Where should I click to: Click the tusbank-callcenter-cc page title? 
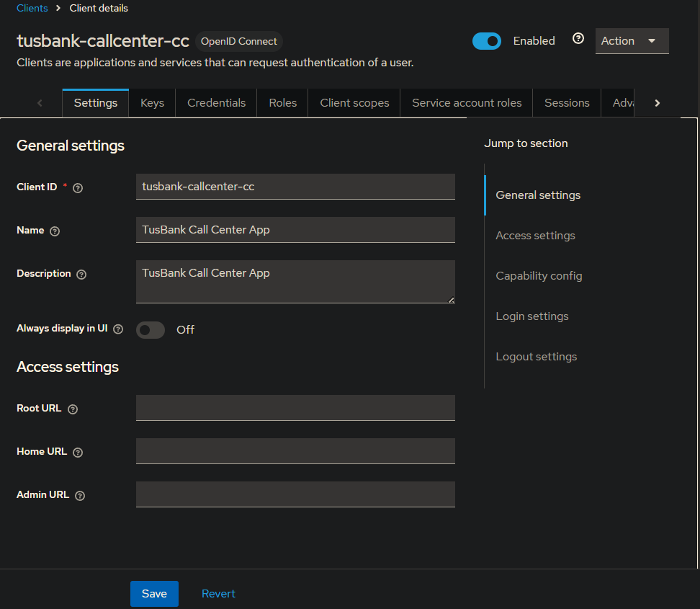tap(103, 40)
